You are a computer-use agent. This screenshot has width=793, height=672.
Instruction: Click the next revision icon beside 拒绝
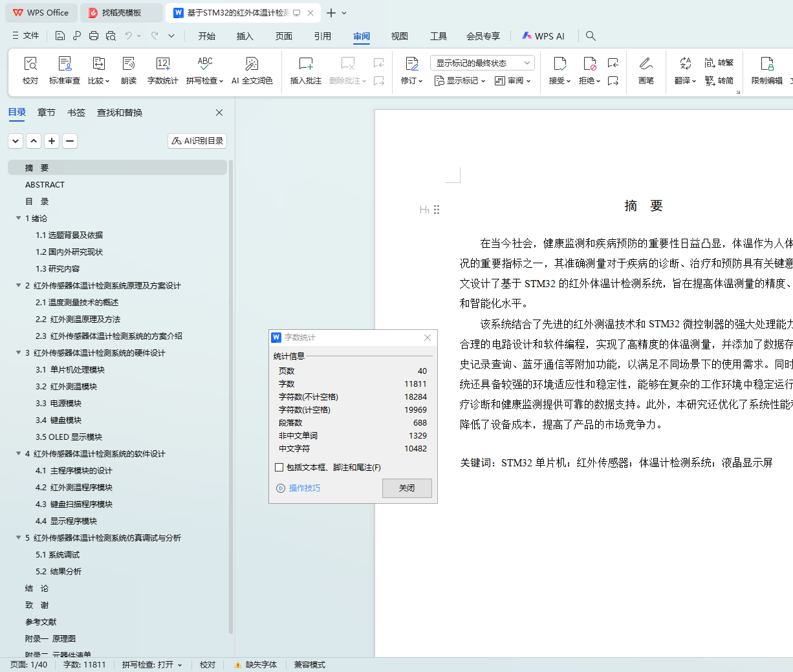pos(613,81)
